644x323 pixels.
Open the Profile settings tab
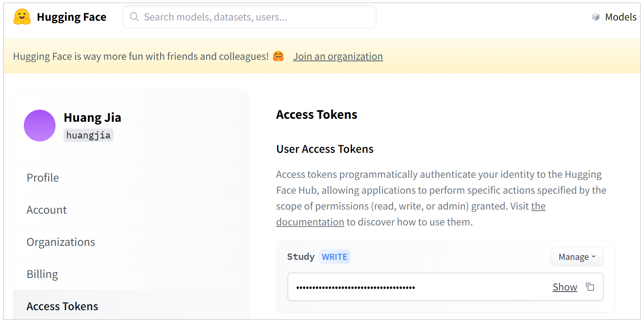pyautogui.click(x=43, y=178)
